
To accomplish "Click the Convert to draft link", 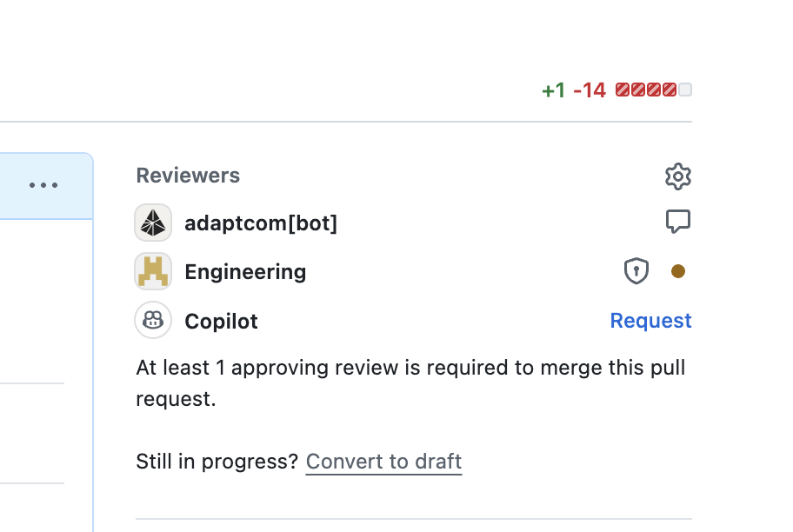I will coord(383,462).
